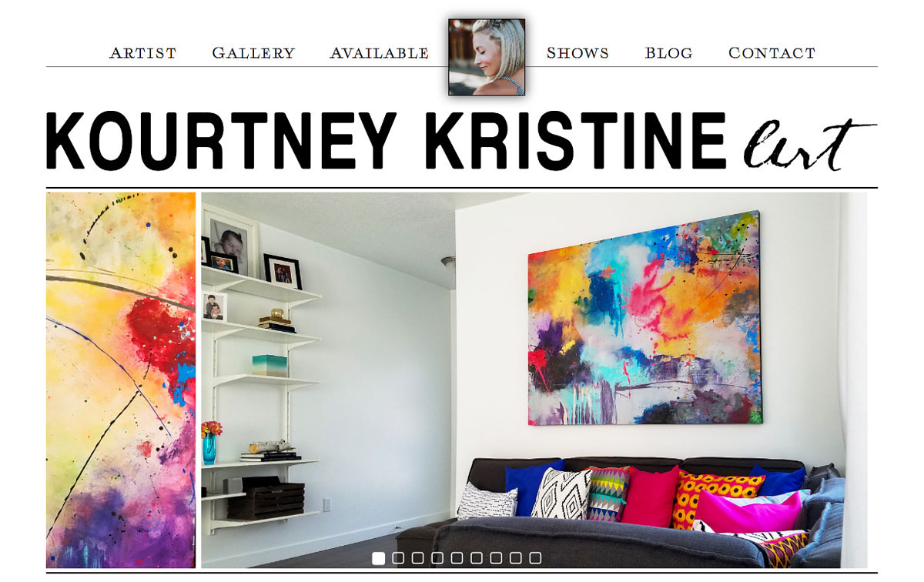Select the eighth slideshow indicator square
This screenshot has width=924, height=582.
coord(516,558)
